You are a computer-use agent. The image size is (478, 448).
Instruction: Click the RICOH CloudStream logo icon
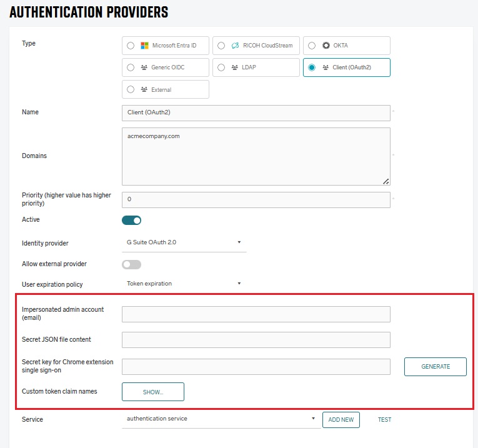click(235, 46)
